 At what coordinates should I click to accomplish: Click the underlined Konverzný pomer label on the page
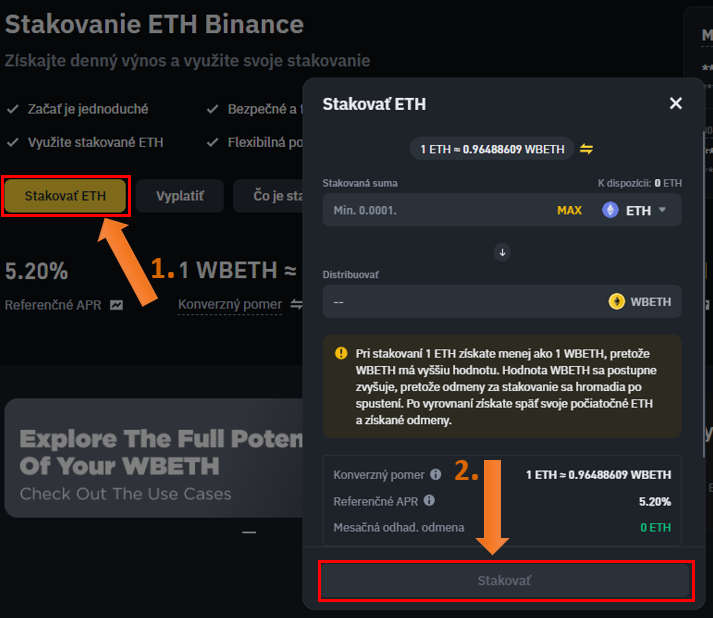click(229, 304)
